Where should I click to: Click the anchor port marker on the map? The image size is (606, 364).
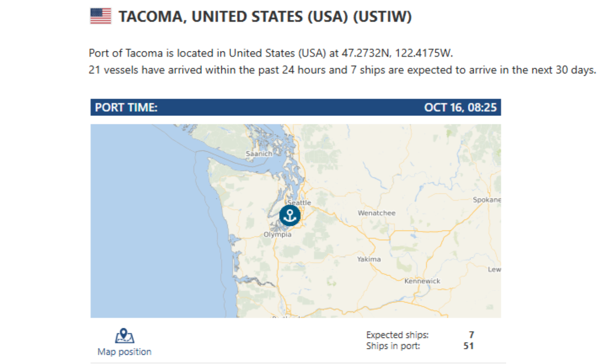(x=290, y=216)
